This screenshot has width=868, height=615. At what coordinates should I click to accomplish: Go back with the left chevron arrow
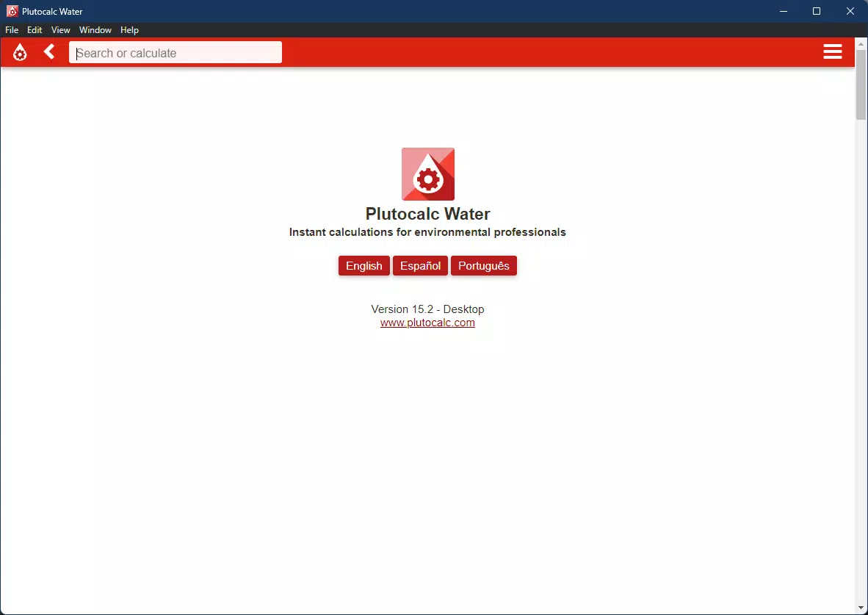(x=49, y=52)
